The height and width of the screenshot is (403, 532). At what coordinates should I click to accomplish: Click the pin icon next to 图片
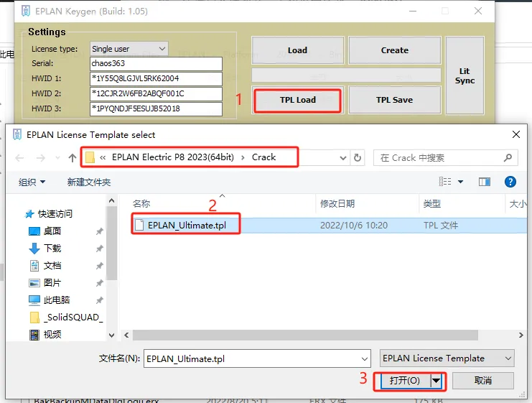(x=99, y=283)
